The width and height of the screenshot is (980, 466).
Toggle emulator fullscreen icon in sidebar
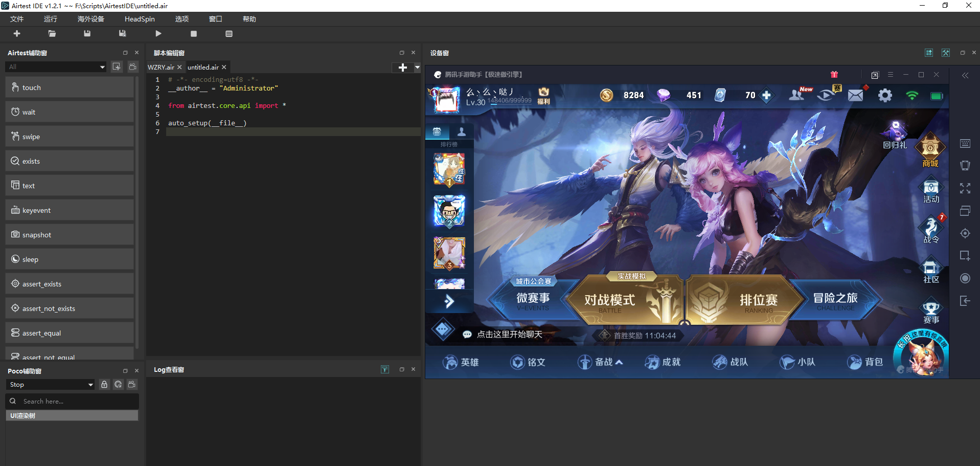point(965,188)
